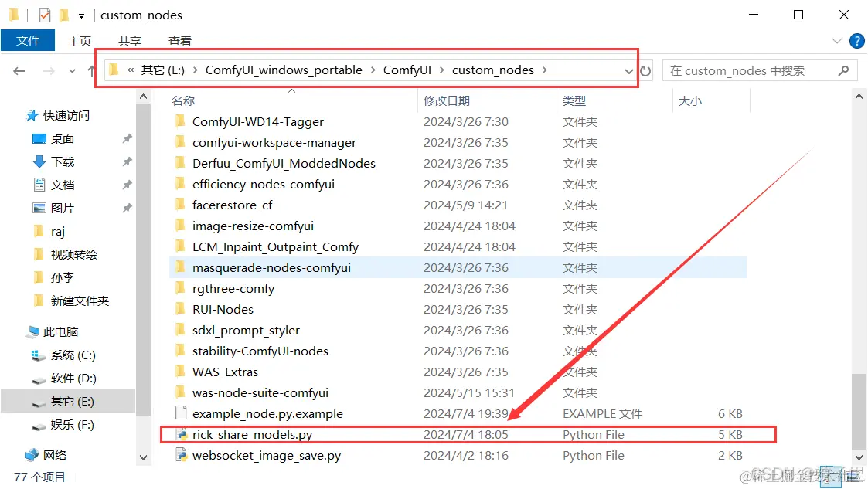Viewport: 868px width, 489px height.
Task: Select the facerestore_cf folder icon
Action: click(x=180, y=205)
